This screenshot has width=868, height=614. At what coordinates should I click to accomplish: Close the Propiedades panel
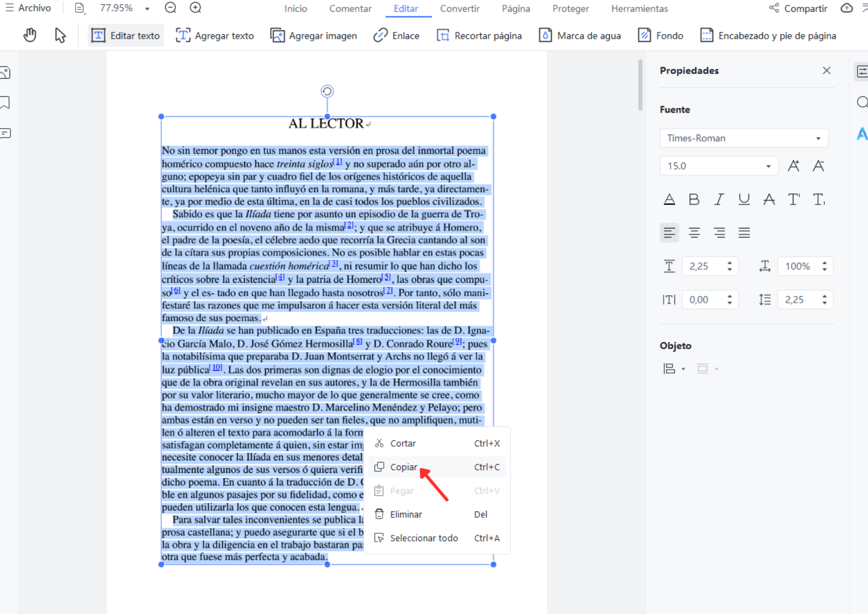tap(826, 70)
